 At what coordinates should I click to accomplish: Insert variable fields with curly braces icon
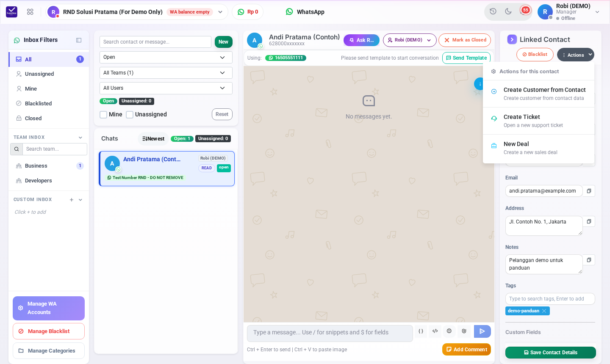421,331
